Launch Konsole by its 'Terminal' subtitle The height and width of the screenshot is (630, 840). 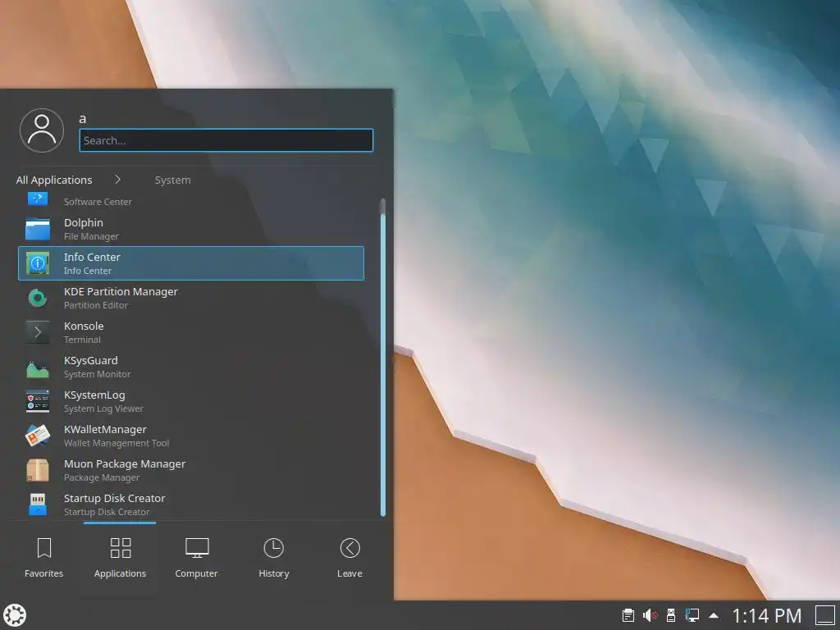tap(82, 340)
